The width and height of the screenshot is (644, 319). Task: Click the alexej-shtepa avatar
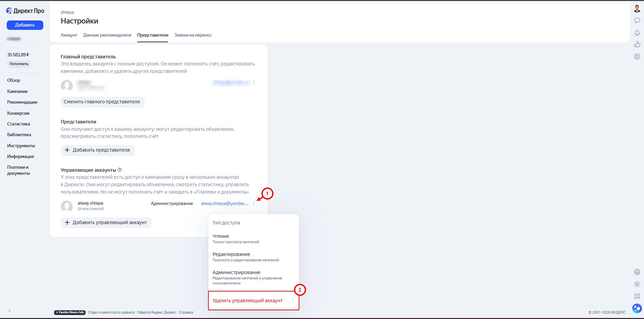67,206
